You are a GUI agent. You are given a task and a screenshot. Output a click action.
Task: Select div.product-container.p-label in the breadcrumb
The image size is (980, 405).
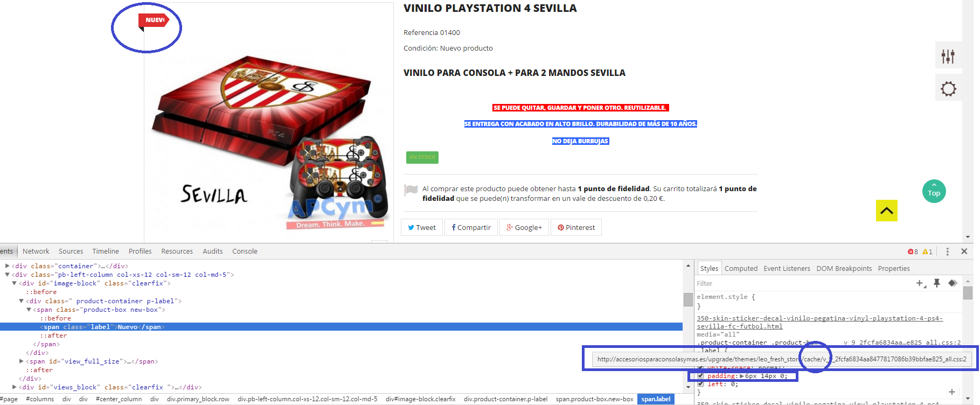pos(505,399)
